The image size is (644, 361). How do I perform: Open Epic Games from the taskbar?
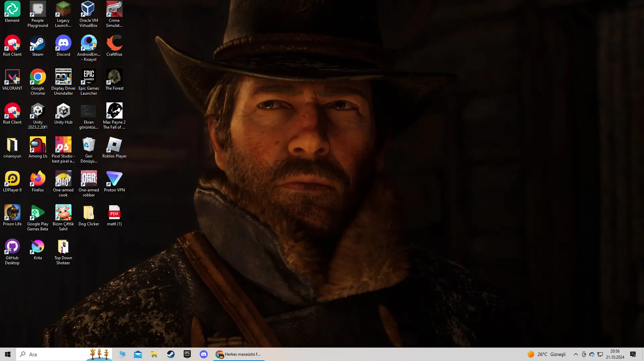(187, 354)
